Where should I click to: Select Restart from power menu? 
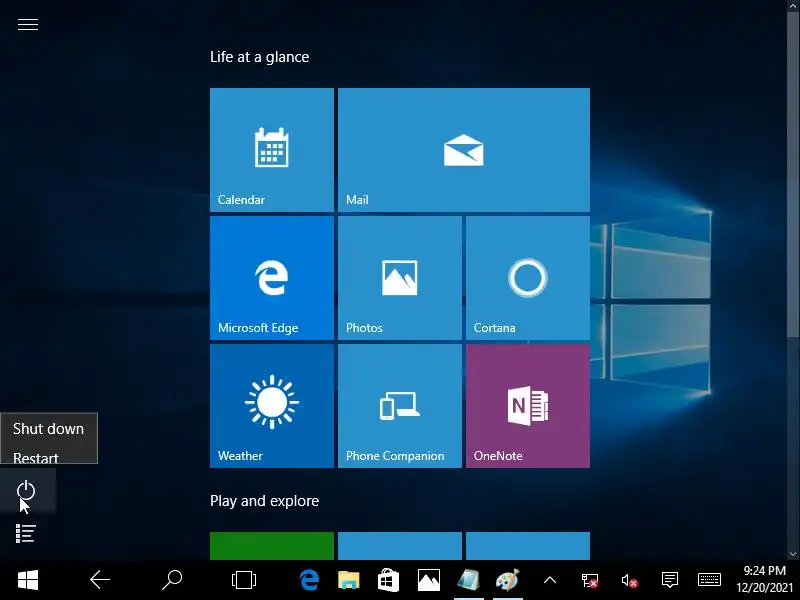[x=36, y=457]
